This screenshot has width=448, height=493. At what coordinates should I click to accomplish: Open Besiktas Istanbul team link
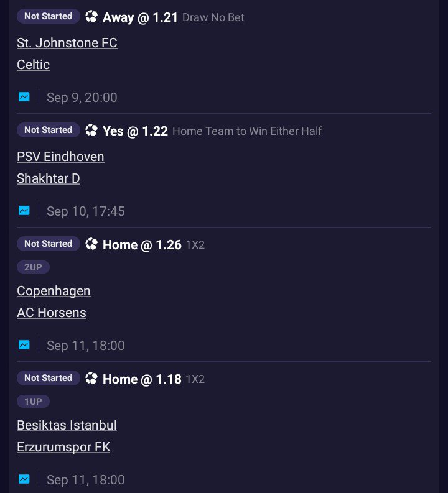click(x=67, y=425)
